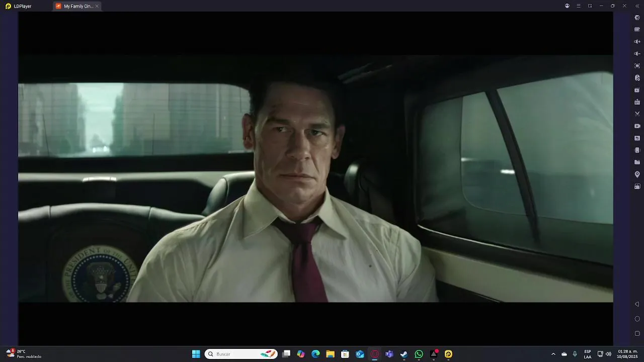Screen dimensions: 644x362
Task: Click the LDPlayer icon on the taskbar
Action: [448, 354]
